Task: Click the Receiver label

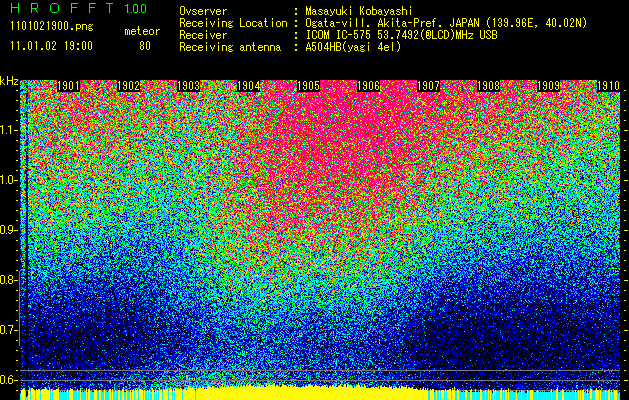Action: pos(203,35)
